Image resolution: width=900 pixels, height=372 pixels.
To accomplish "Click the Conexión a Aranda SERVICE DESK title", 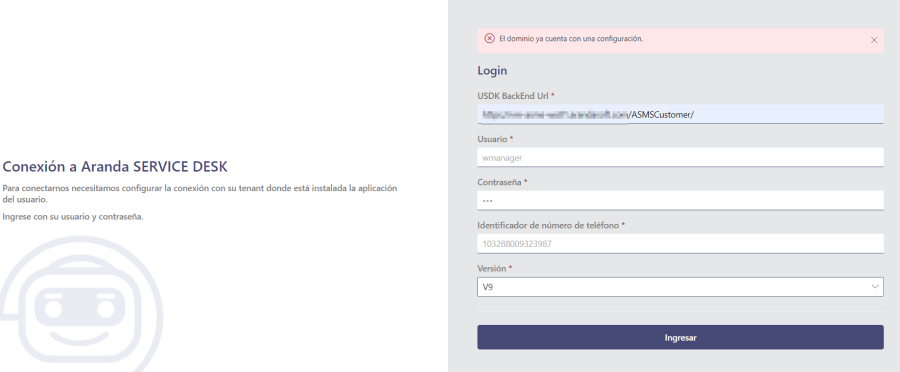I will pos(115,166).
